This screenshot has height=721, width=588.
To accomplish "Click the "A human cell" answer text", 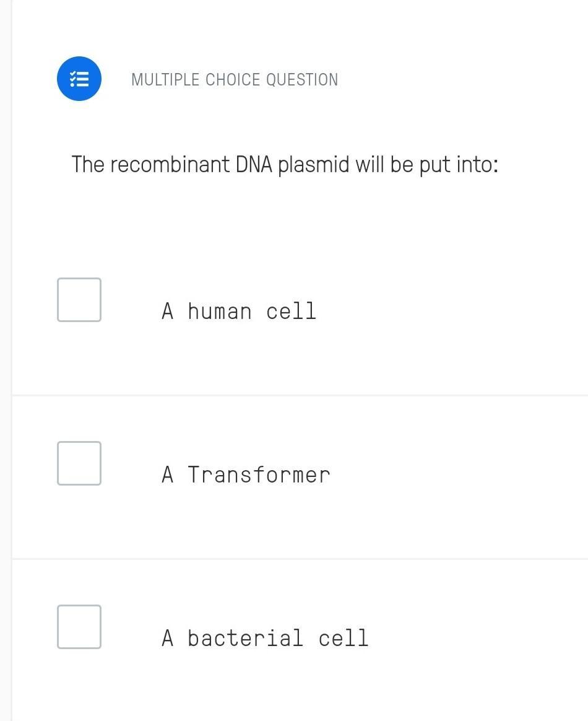I will point(239,311).
